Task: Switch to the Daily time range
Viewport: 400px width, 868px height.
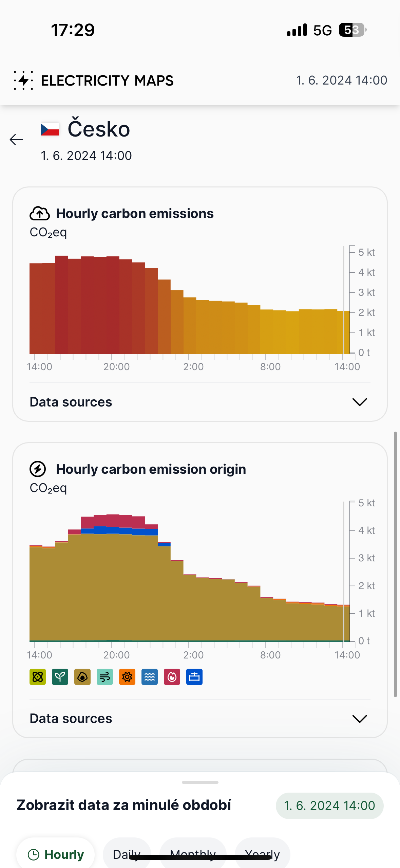Action: [127, 854]
